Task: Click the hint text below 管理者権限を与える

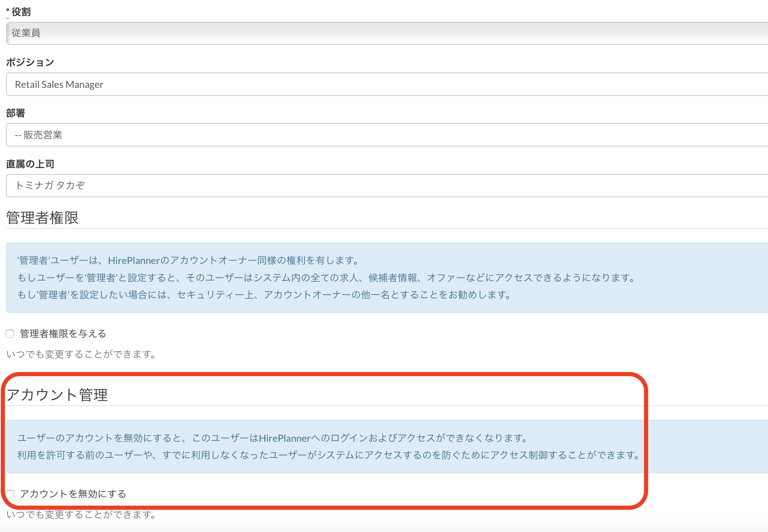Action: click(81, 354)
